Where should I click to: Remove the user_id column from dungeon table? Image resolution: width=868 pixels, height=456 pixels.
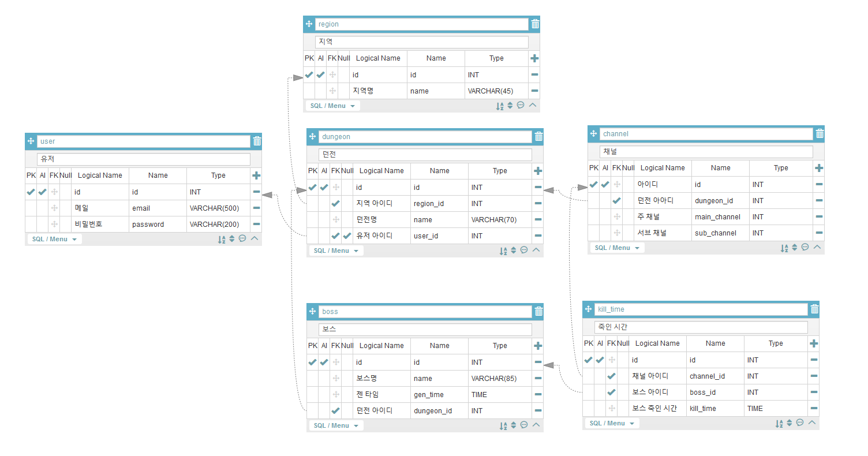pyautogui.click(x=538, y=236)
